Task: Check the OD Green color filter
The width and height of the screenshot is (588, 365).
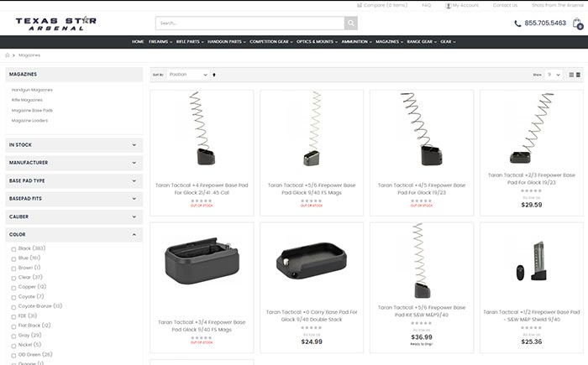Action: coord(13,355)
